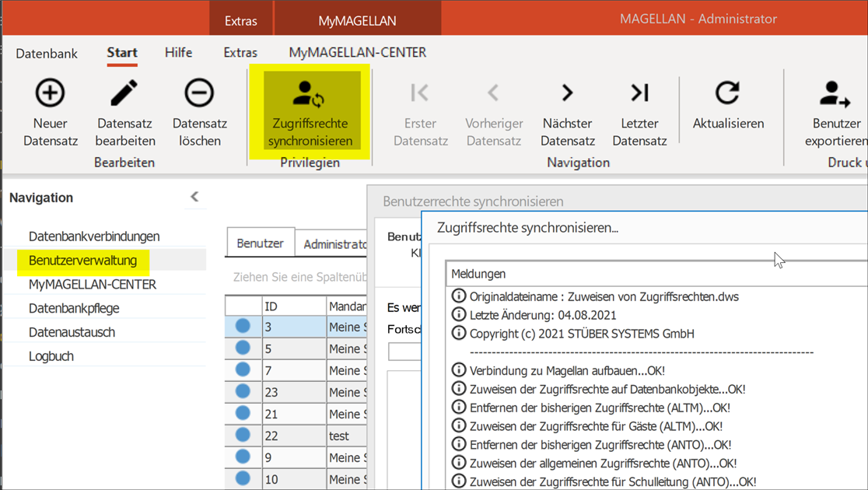
Task: Click the Fortschritt progress bar
Action: 404,351
